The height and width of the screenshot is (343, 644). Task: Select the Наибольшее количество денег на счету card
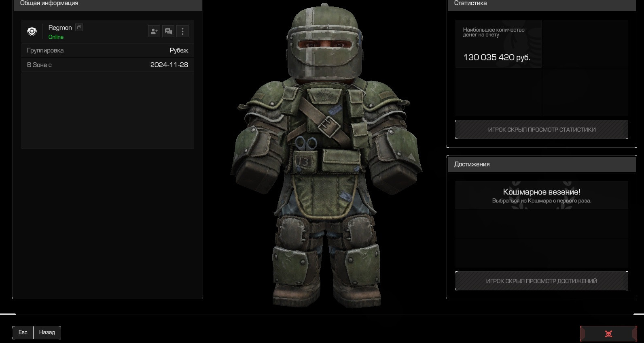click(498, 44)
